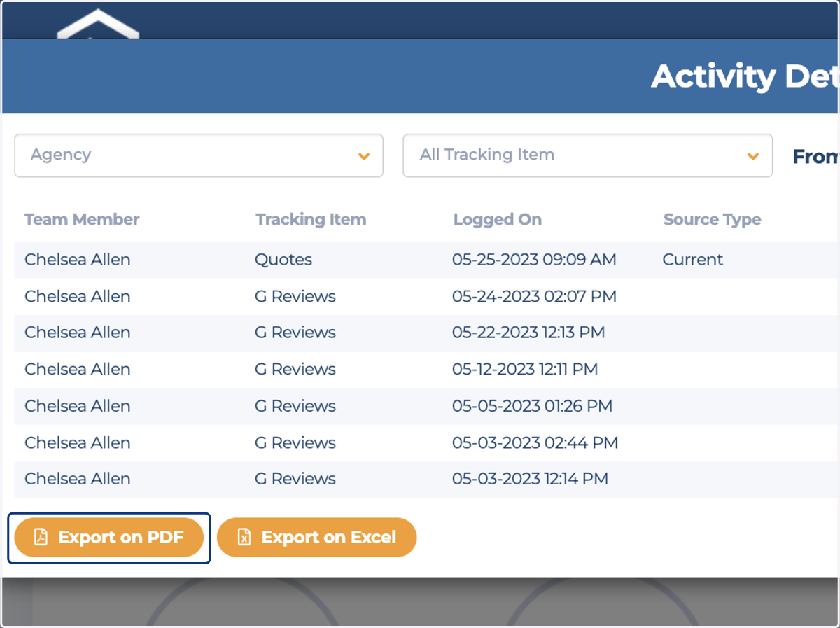840x628 pixels.
Task: Click the Current source type cell
Action: [693, 260]
